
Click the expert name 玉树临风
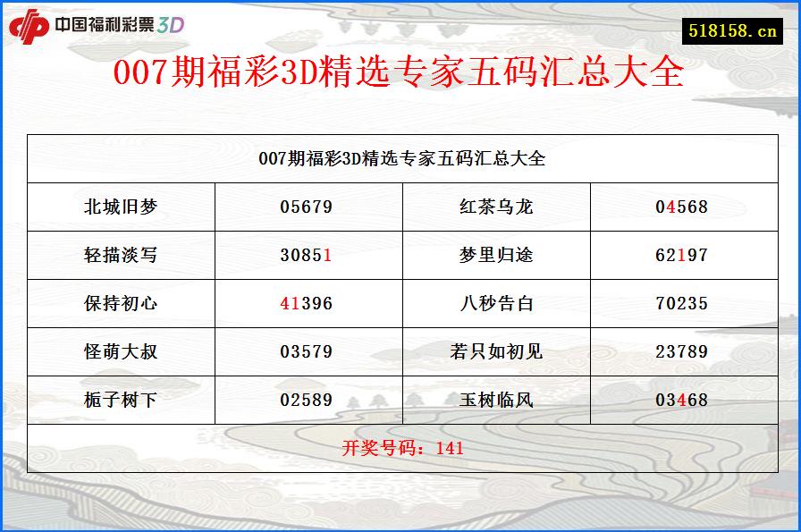(496, 400)
